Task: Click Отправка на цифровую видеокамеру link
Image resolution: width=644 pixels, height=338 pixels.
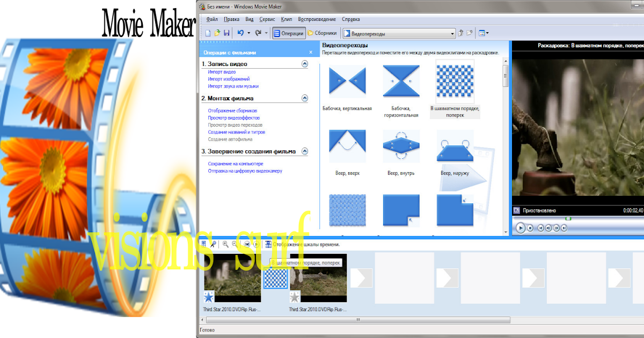Action: pos(245,171)
